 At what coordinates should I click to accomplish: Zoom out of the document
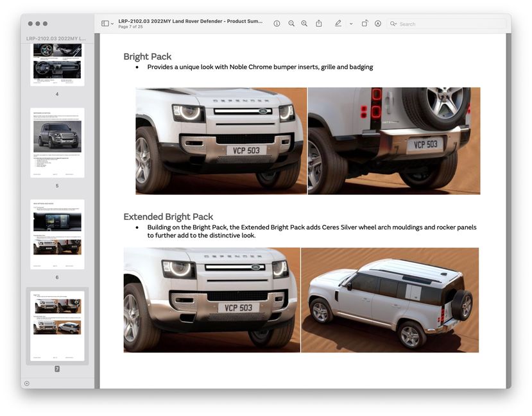point(291,23)
